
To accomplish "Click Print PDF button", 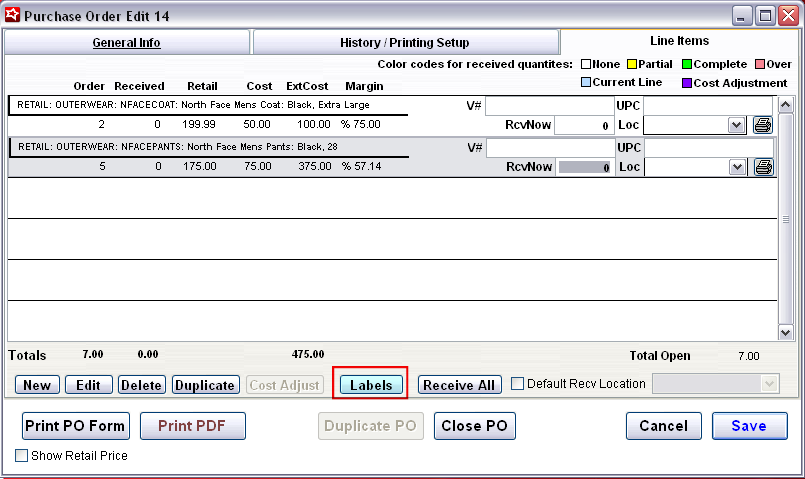I will [193, 426].
